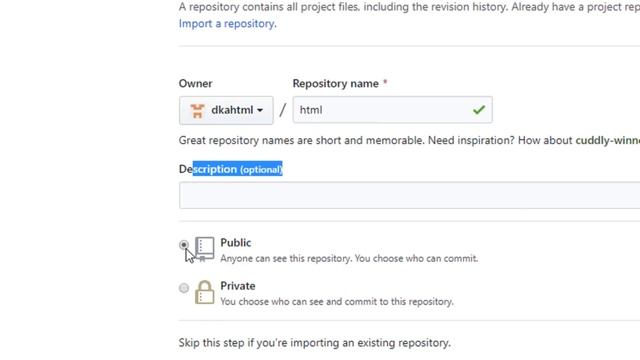This screenshot has height=360, width=640.
Task: Click the green checkmark in name field
Action: [x=479, y=110]
